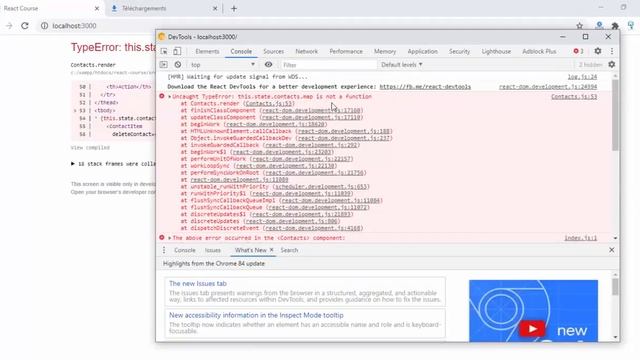This screenshot has height=360, width=640.
Task: Close the What's New tab
Action: point(271,250)
